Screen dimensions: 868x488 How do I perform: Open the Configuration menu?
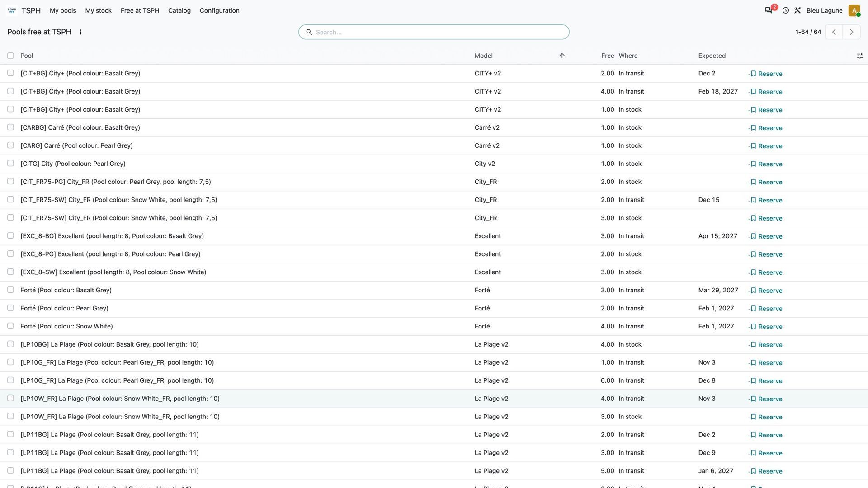pyautogui.click(x=219, y=10)
